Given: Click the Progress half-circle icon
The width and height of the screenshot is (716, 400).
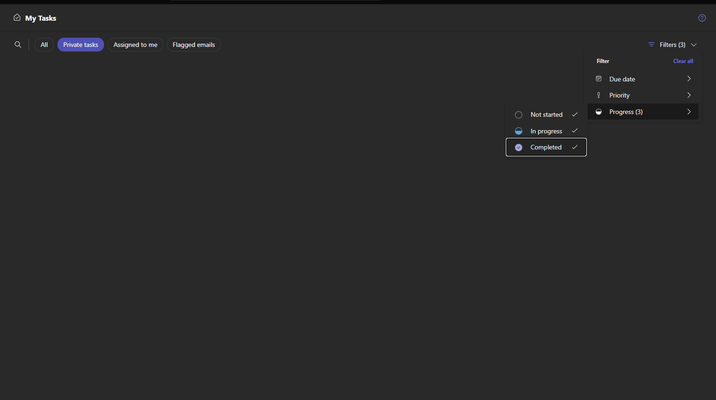Looking at the screenshot, I should tap(599, 112).
